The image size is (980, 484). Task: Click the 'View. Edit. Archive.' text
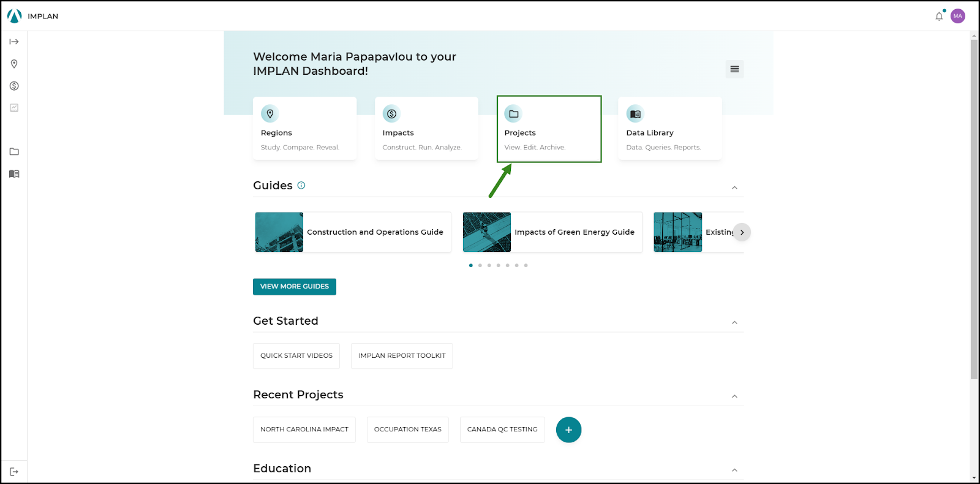(x=535, y=148)
